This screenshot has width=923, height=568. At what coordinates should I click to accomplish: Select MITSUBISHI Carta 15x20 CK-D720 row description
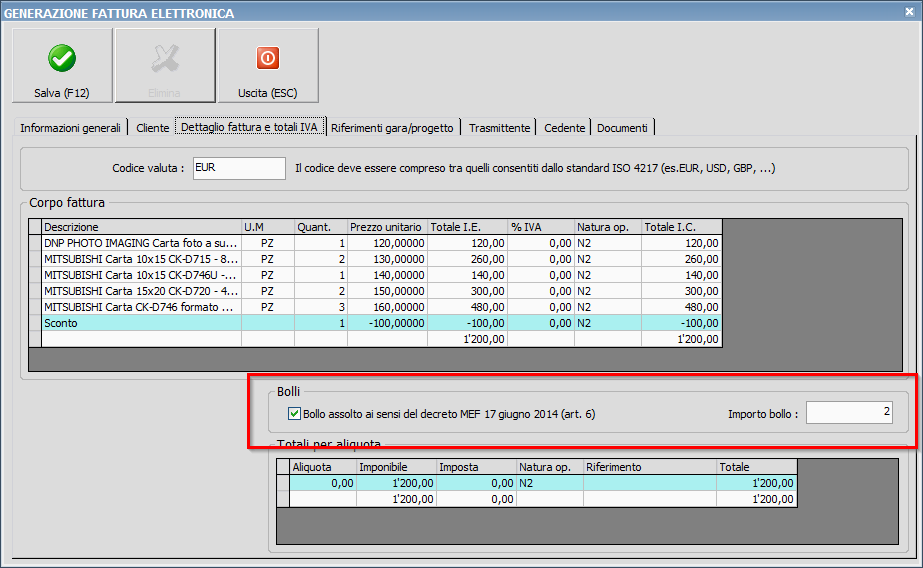141,291
